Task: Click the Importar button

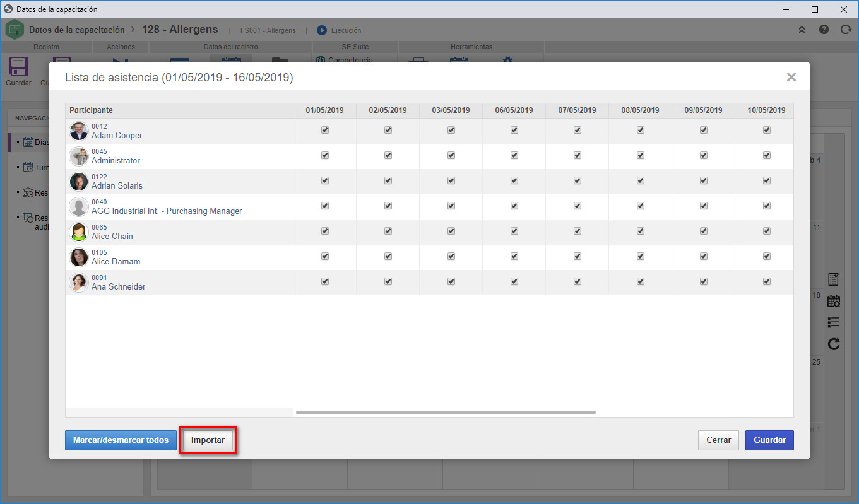Action: (x=208, y=440)
